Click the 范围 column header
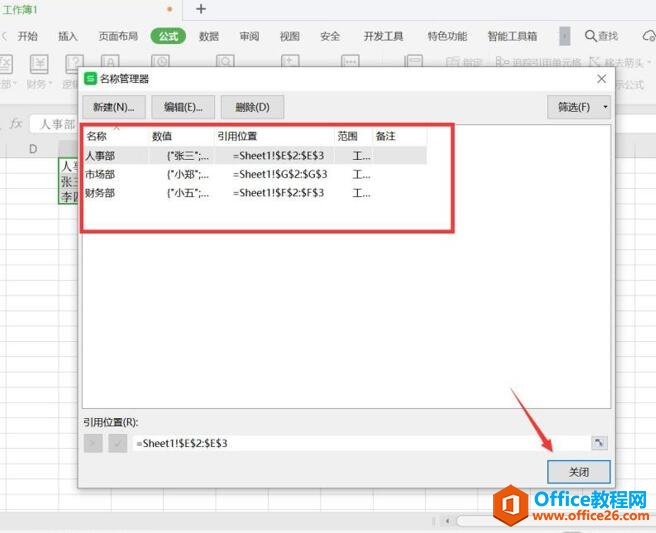The image size is (656, 533). 354,136
